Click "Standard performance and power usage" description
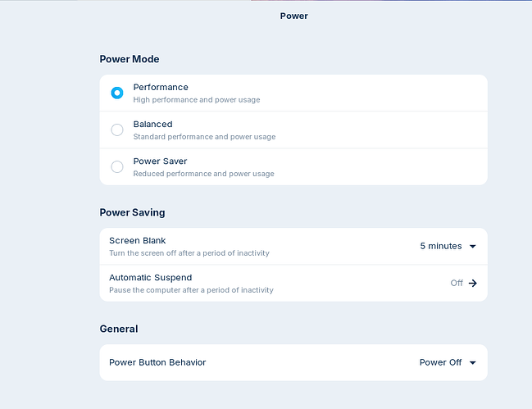The height and width of the screenshot is (409, 532). [x=204, y=137]
